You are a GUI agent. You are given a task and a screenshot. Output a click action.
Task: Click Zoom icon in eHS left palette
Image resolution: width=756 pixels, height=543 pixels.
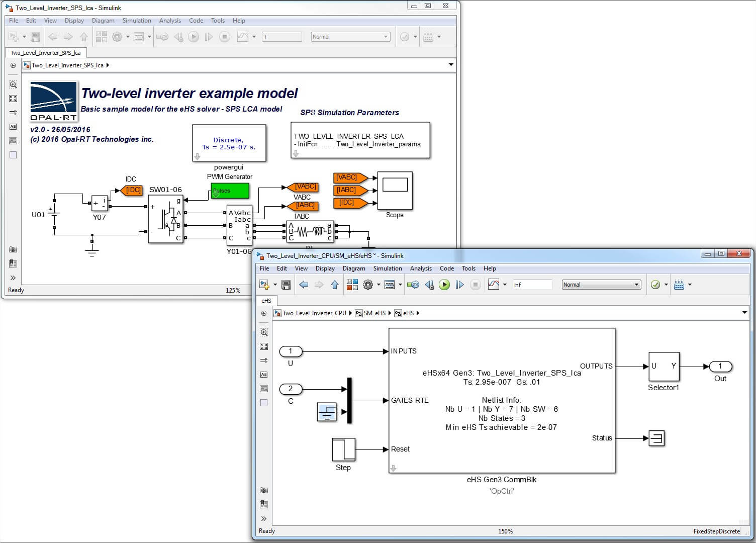(x=264, y=332)
